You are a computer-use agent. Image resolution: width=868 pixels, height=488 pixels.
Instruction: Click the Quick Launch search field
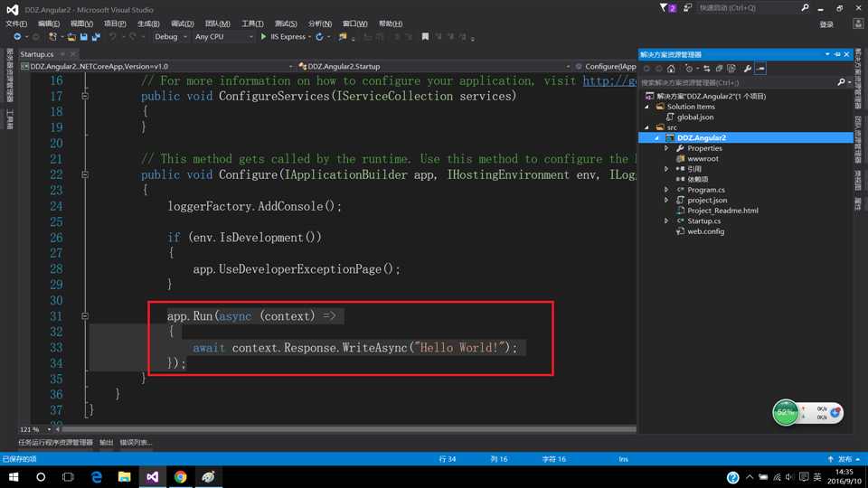748,8
